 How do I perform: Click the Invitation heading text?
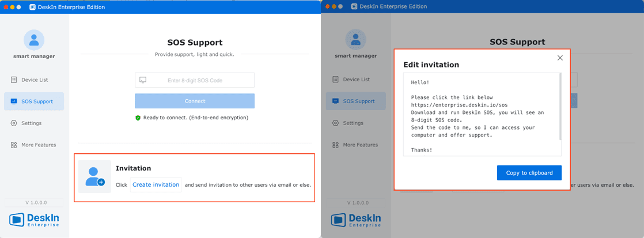134,168
